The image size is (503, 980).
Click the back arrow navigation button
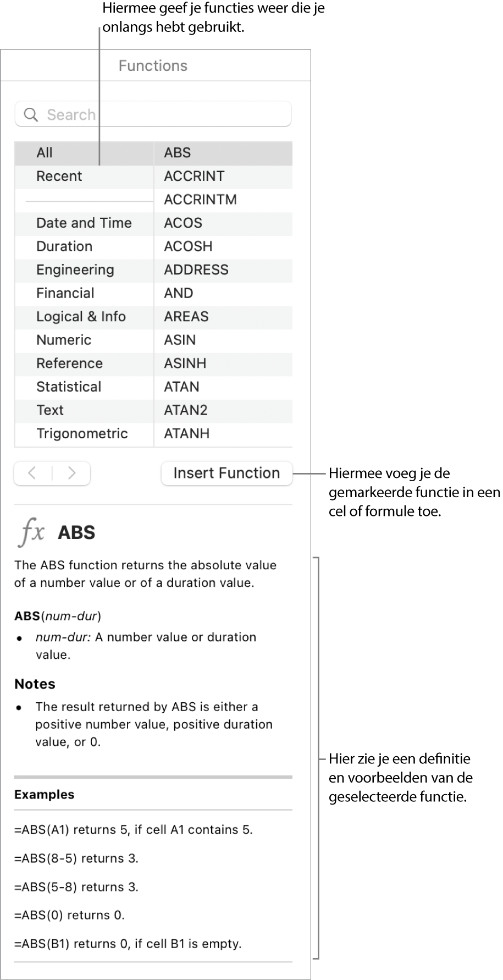(33, 474)
